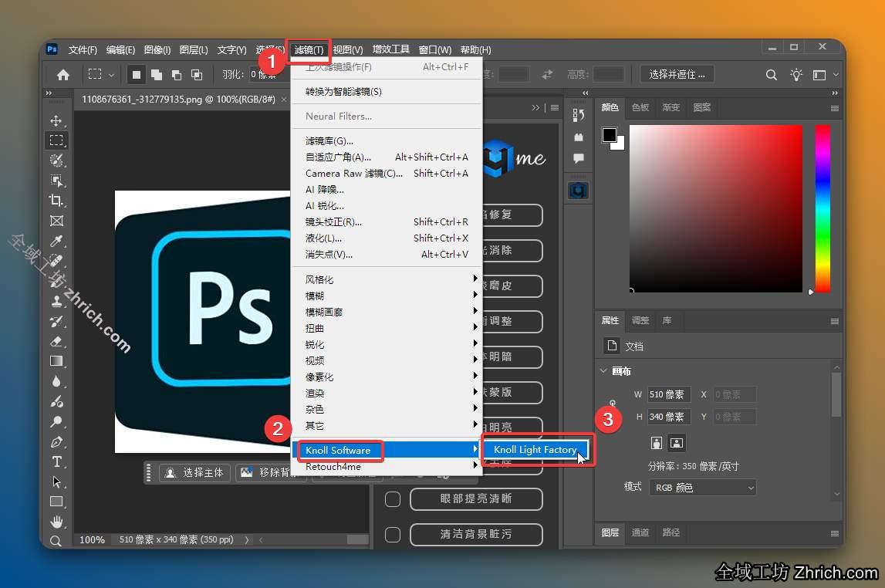Image resolution: width=885 pixels, height=588 pixels.
Task: Pick a color in the red color field
Action: pyautogui.click(x=716, y=208)
